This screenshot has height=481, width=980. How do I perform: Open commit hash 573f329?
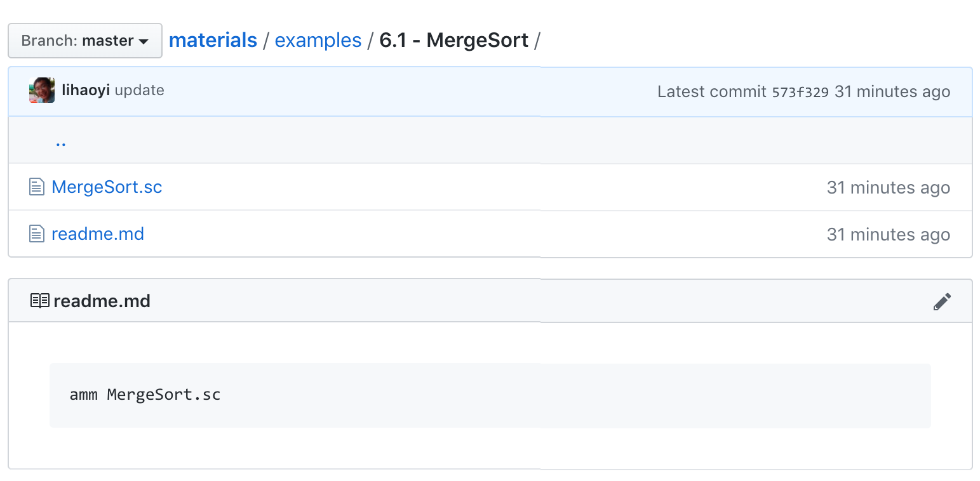[800, 92]
